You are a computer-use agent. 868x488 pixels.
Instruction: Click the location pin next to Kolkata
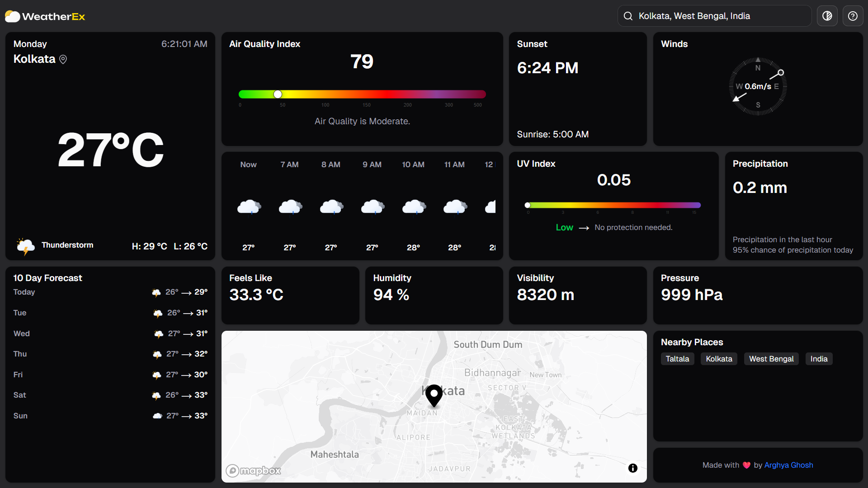tap(63, 60)
